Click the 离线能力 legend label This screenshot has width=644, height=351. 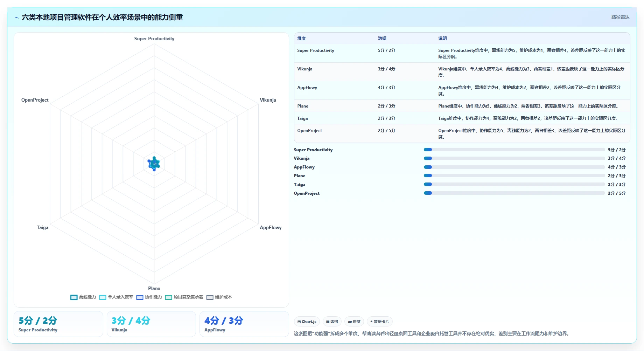[x=87, y=297]
